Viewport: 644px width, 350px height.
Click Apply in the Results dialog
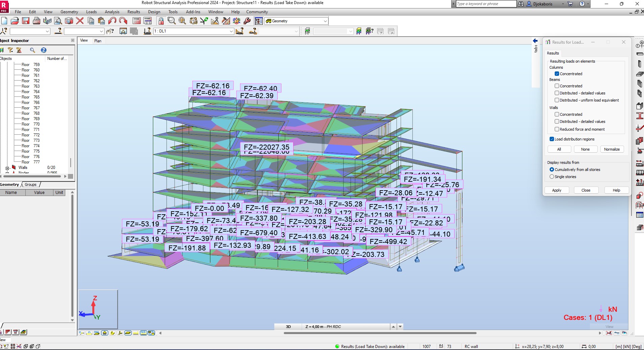click(556, 190)
